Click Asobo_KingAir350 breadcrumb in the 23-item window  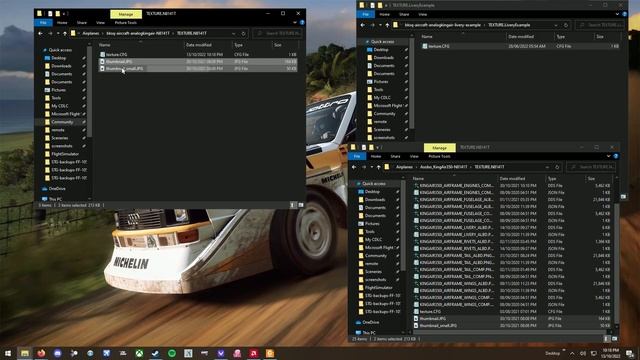pos(444,167)
